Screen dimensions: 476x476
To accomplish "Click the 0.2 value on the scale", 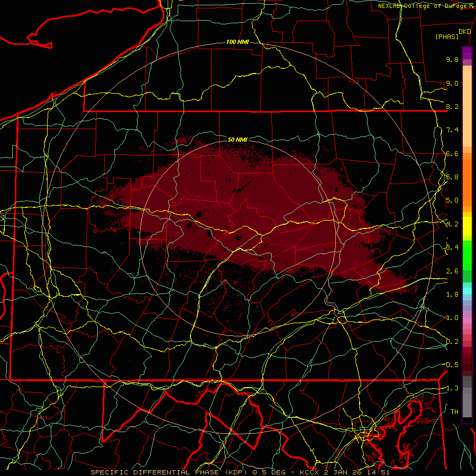I will coord(452,342).
